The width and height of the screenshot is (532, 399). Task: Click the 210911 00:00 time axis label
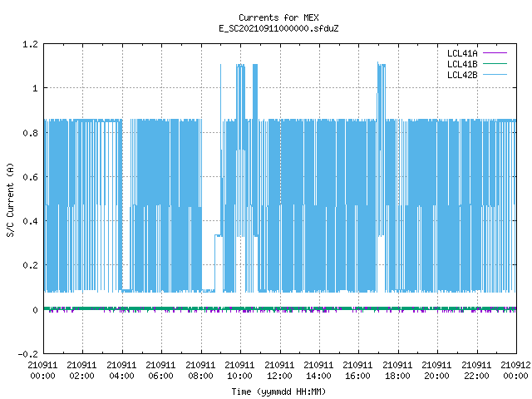[x=42, y=370]
